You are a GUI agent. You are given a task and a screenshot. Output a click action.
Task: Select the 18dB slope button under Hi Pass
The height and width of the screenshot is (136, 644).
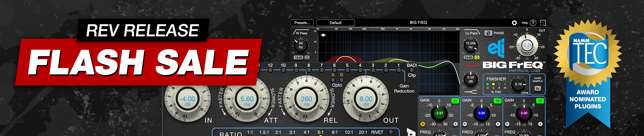click(298, 58)
